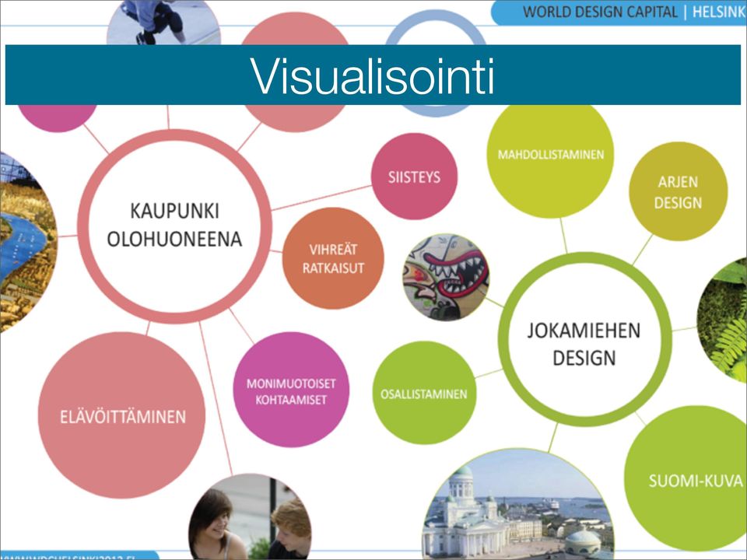Click the ELÄVÖITTÄMINEN bubble
This screenshot has width=747, height=560.
122,415
